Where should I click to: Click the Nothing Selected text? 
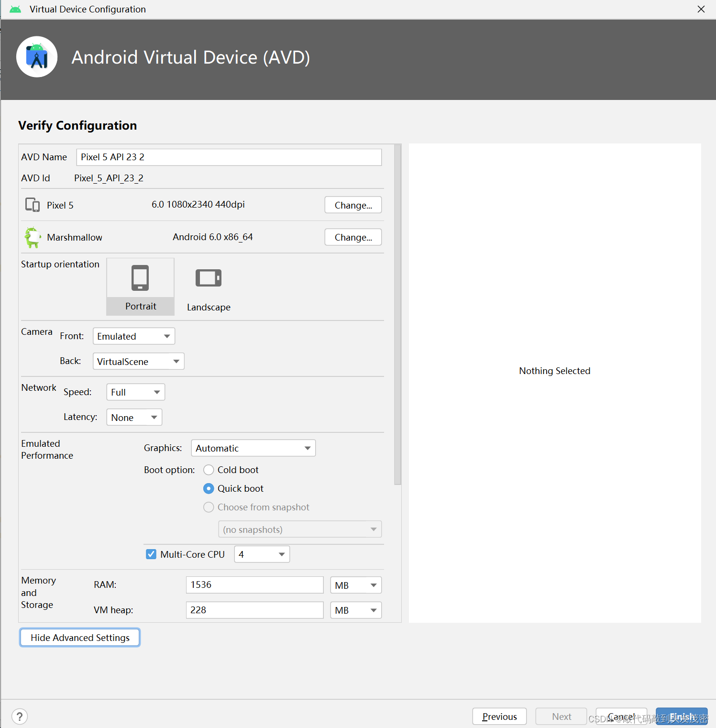tap(555, 371)
